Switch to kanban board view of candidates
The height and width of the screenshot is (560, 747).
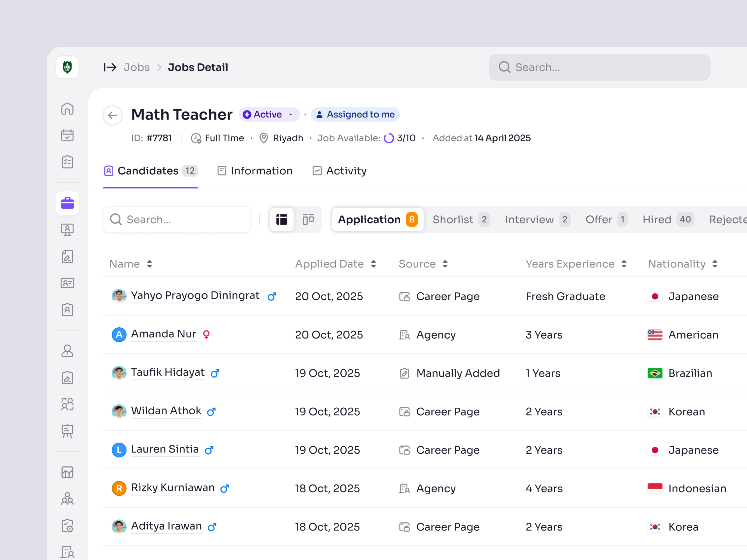click(308, 219)
